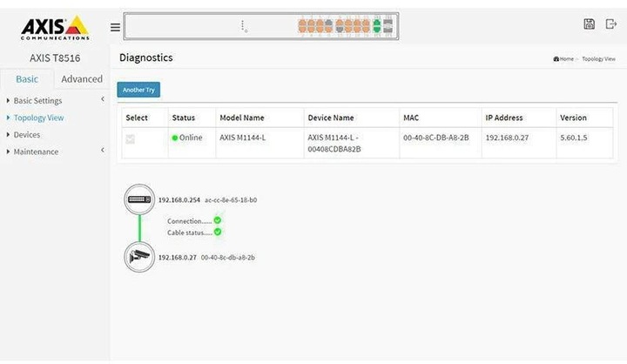Image resolution: width=627 pixels, height=364 pixels.
Task: Switch to the Basic tab
Action: [x=27, y=78]
